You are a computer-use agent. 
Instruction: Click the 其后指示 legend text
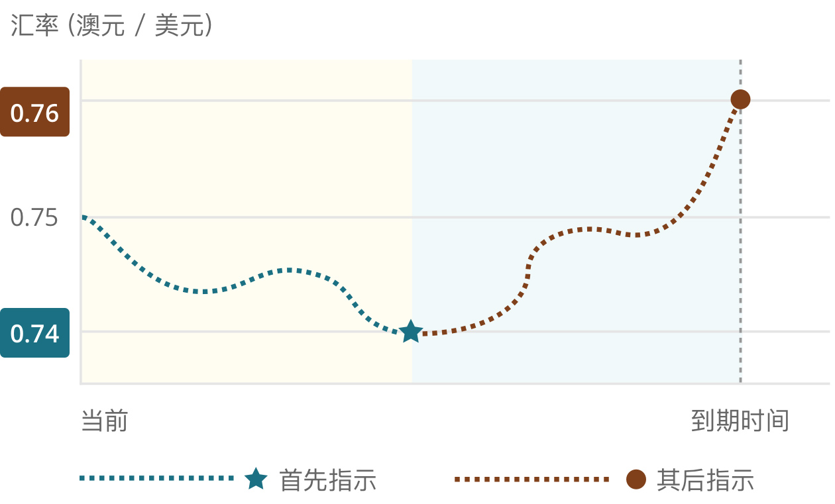pos(705,479)
